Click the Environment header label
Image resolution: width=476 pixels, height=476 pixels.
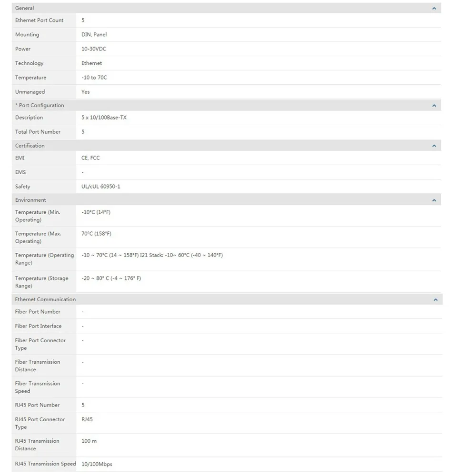[x=30, y=200]
